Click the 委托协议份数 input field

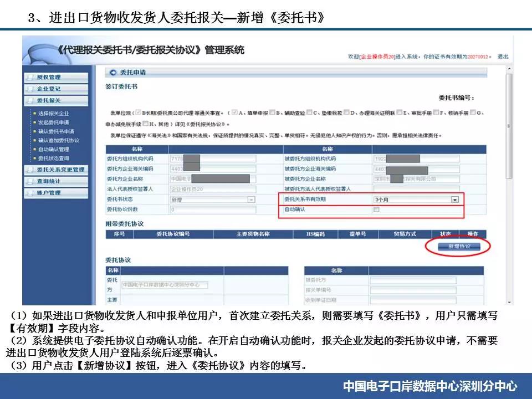click(213, 209)
